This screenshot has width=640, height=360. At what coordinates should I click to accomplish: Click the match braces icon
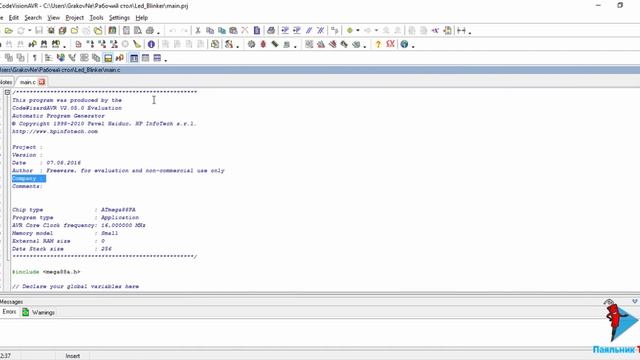[335, 31]
